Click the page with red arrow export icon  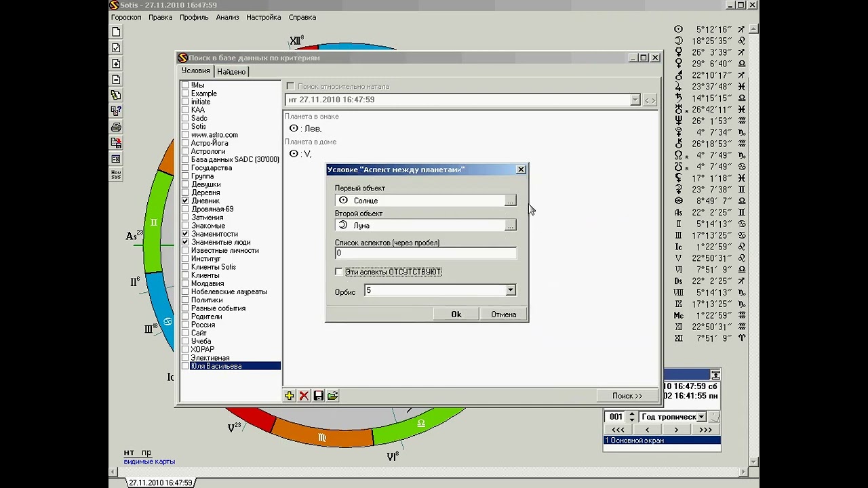point(116,143)
